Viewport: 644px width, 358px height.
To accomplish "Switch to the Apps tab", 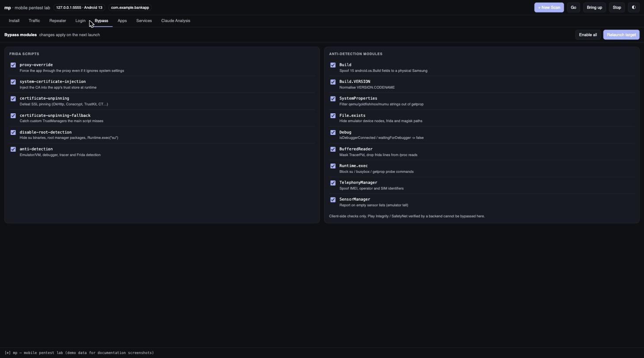I will (122, 21).
